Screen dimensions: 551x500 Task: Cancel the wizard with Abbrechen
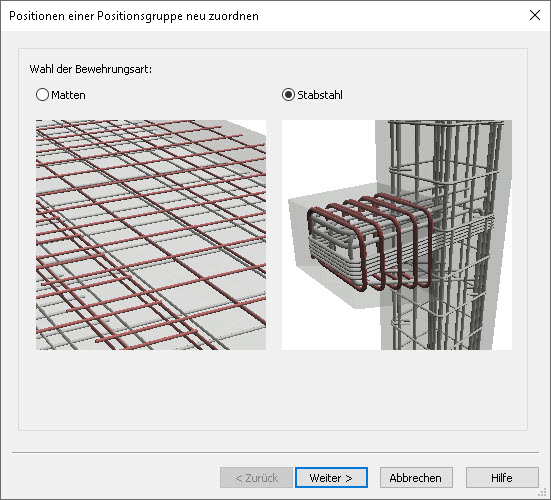(x=416, y=478)
